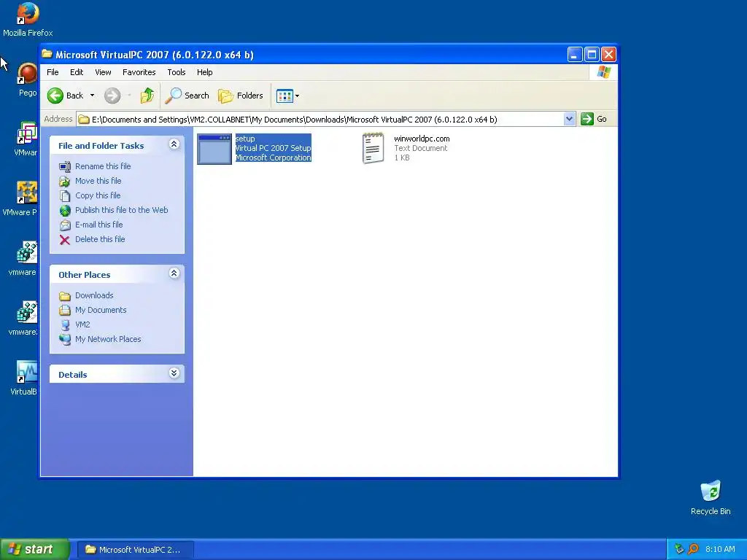Minimize the VirtualPC 2007 folder window

(575, 54)
